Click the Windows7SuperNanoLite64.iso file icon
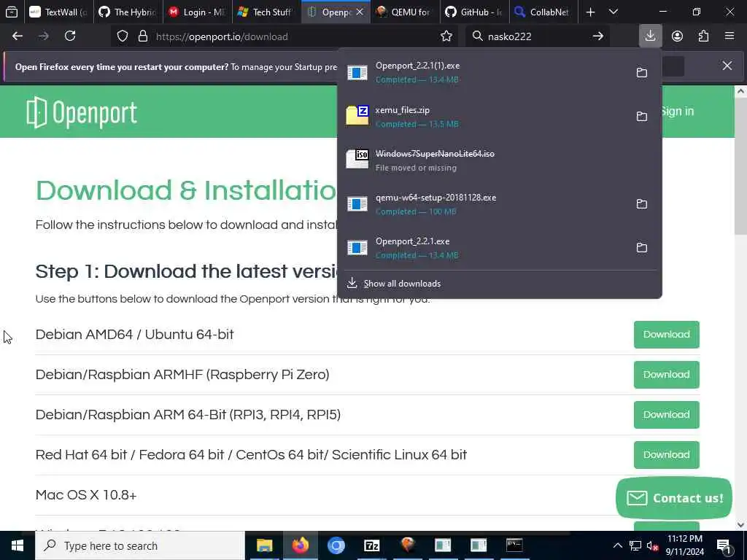 click(357, 160)
